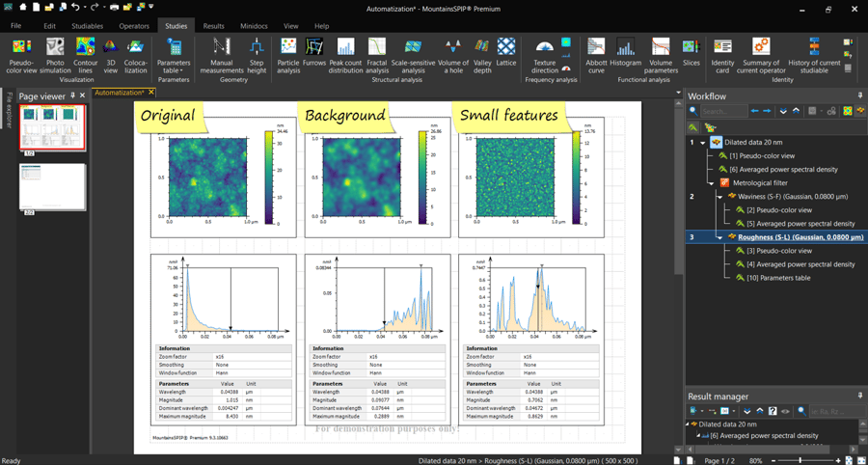
Task: Open the Abbott curve study
Action: tap(596, 55)
